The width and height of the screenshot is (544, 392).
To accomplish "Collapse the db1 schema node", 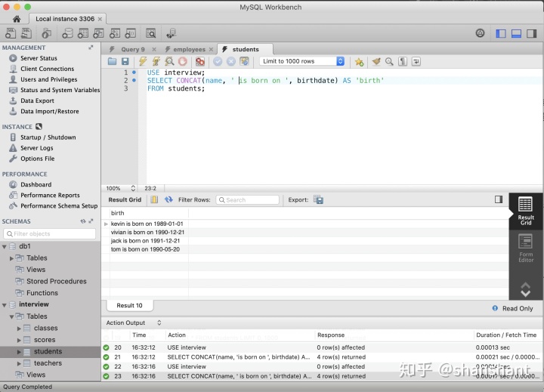I will pos(5,247).
